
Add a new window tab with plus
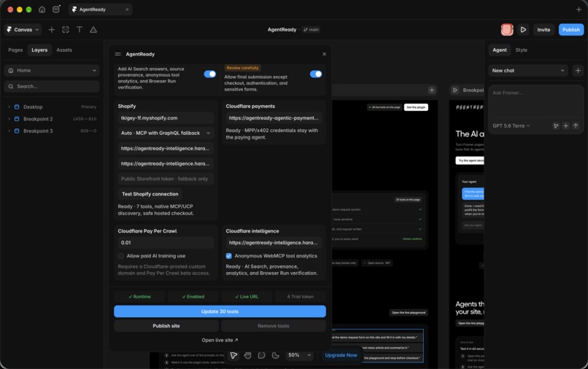579,9
